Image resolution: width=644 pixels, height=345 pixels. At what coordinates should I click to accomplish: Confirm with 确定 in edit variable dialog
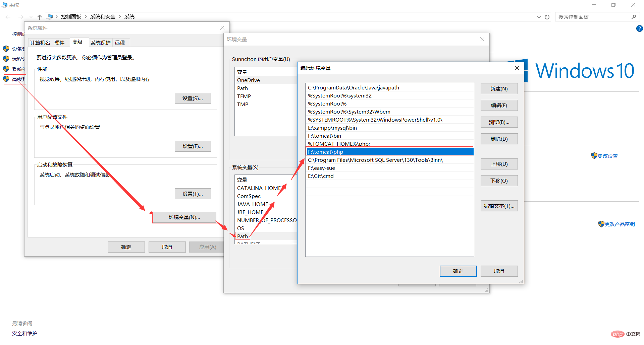[x=458, y=271]
